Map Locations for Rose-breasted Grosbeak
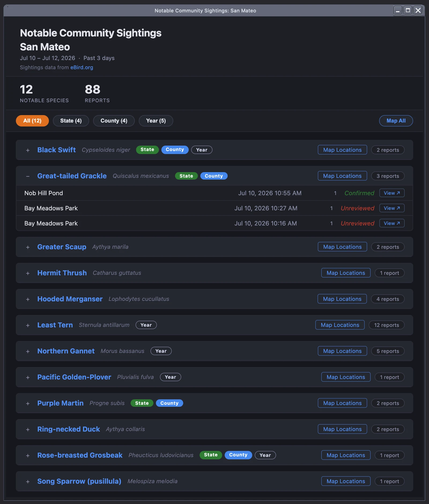 pos(346,455)
